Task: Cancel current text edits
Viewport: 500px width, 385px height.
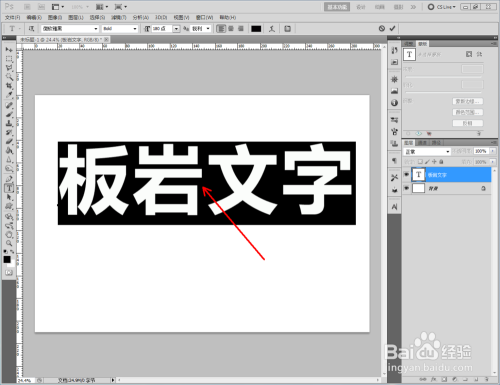Action: point(382,29)
